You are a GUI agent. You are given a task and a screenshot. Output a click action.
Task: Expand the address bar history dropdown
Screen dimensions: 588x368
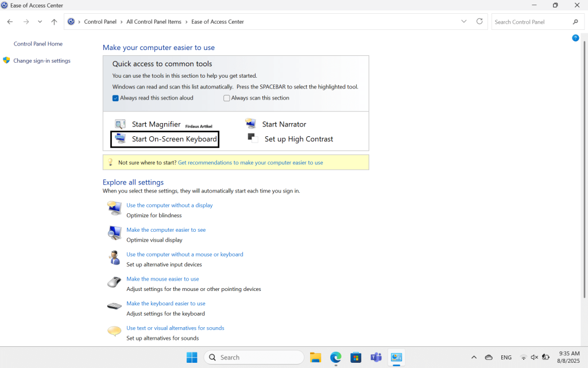(464, 22)
